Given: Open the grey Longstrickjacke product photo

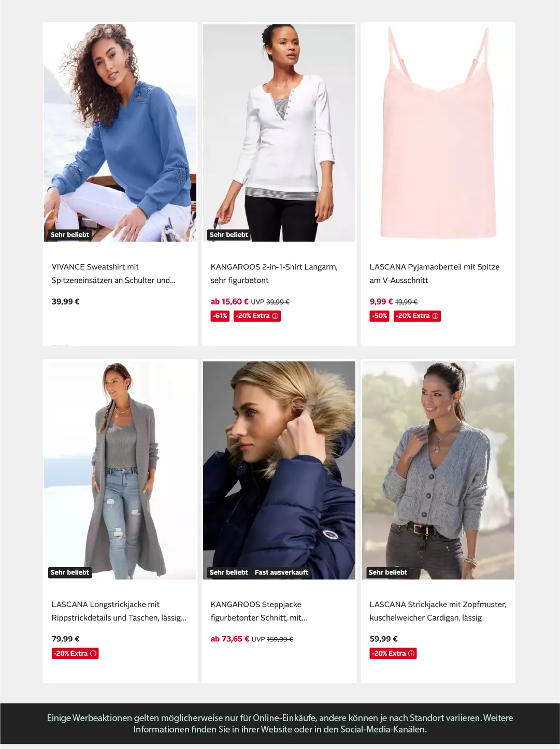Looking at the screenshot, I should coord(120,470).
